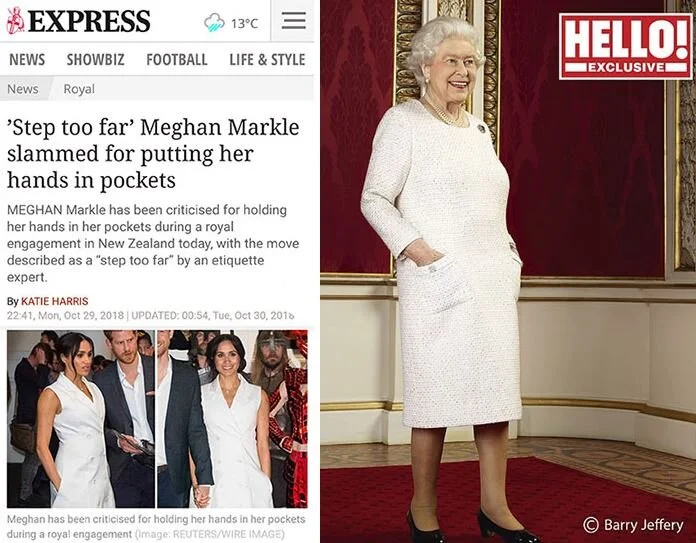This screenshot has width=696, height=543.
Task: Click the Express crusader logo icon
Action: click(16, 20)
